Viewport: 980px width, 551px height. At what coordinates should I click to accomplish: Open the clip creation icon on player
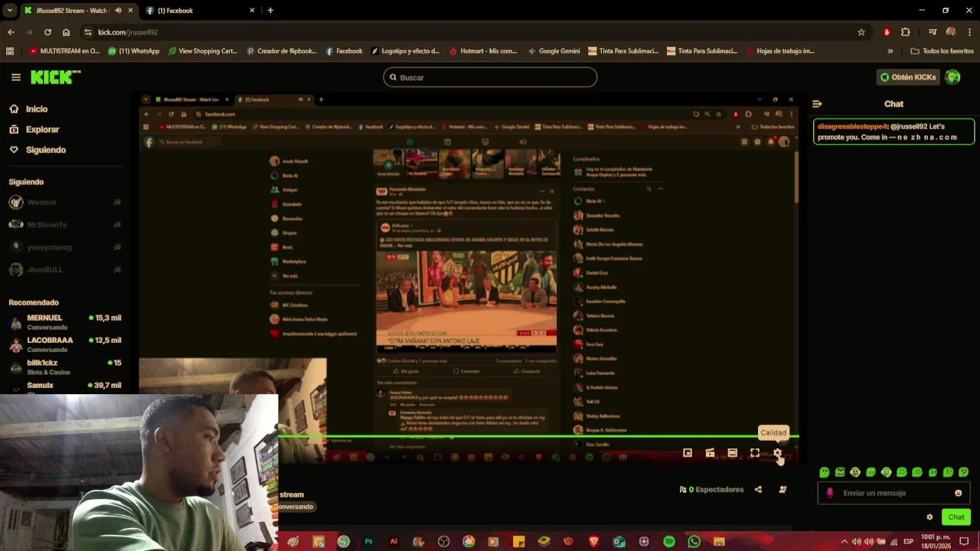(x=710, y=453)
